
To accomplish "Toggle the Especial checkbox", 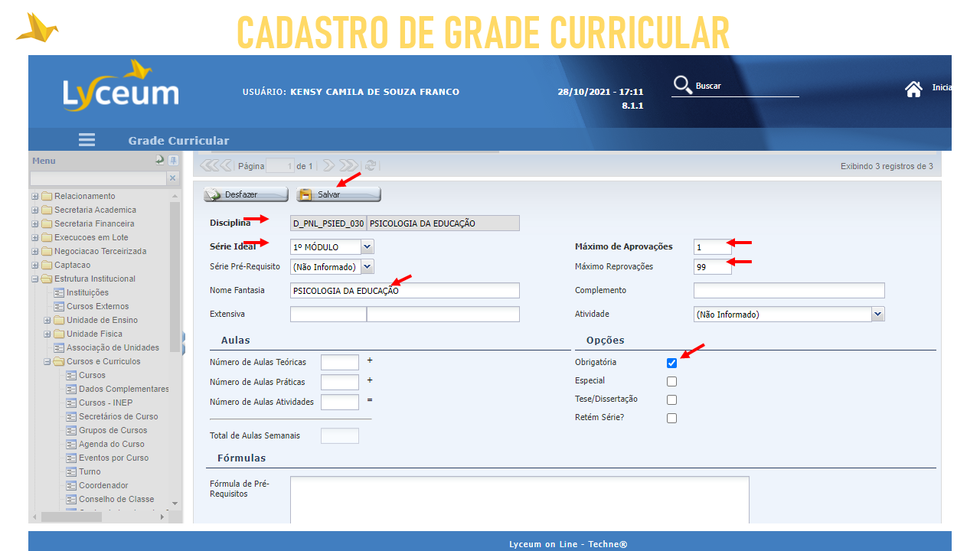I will click(x=671, y=382).
